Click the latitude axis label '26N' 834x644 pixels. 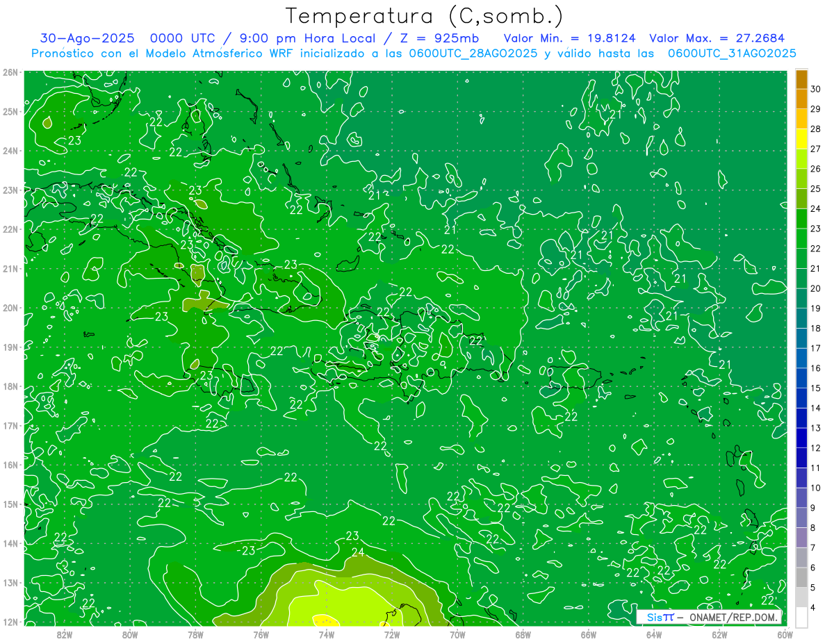[x=10, y=72]
